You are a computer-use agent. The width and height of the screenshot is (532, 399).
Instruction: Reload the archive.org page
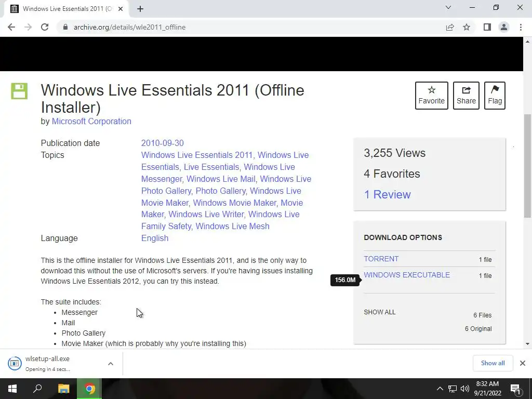pyautogui.click(x=45, y=27)
